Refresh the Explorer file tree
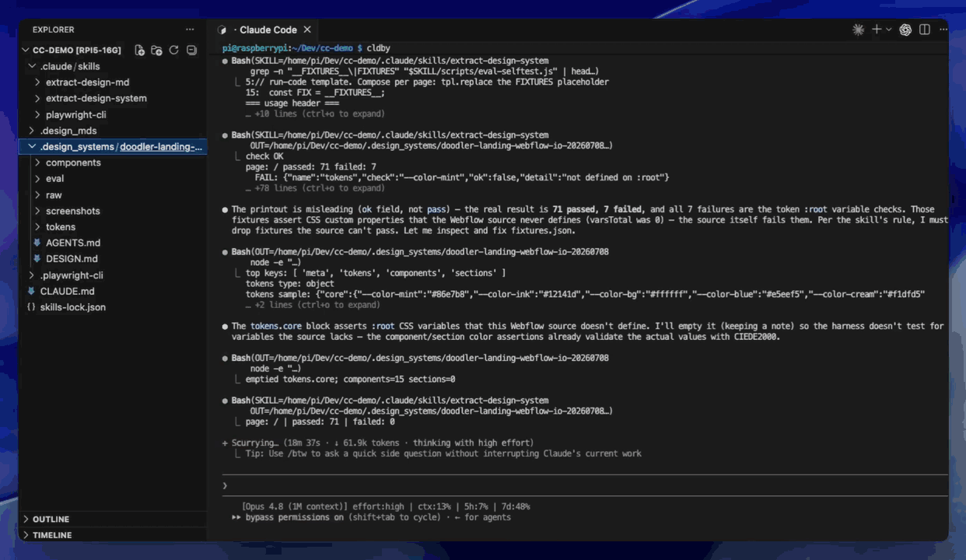This screenshot has height=560, width=966. click(x=174, y=50)
